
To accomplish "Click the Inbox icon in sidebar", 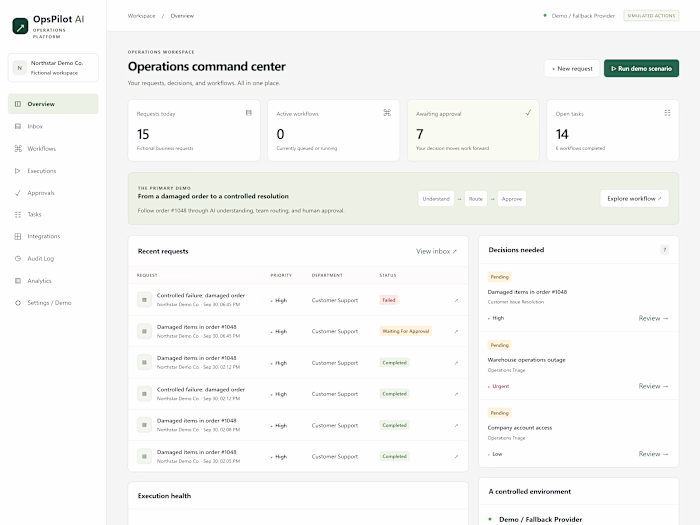I will 18,126.
